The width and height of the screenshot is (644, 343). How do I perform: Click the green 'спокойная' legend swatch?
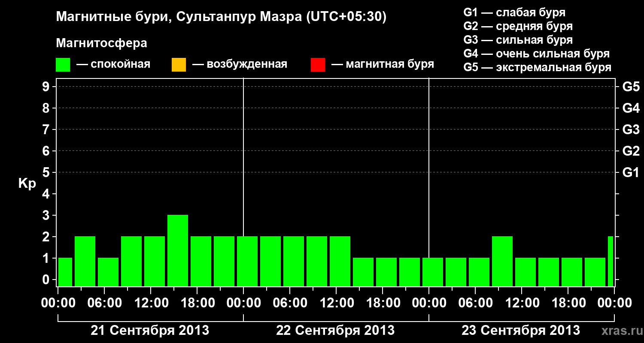click(63, 65)
